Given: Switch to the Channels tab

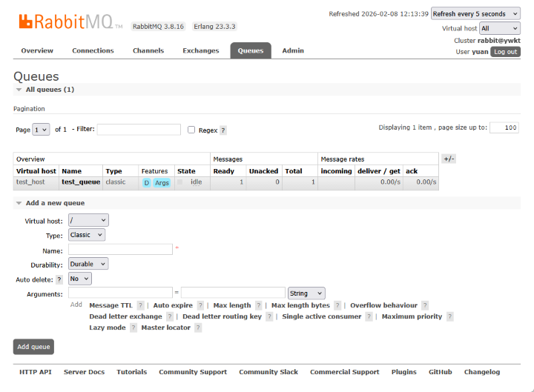Looking at the screenshot, I should coord(148,50).
